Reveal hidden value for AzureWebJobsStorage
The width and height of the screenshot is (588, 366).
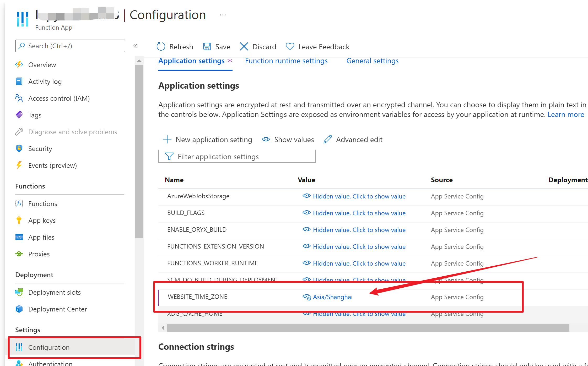point(359,196)
